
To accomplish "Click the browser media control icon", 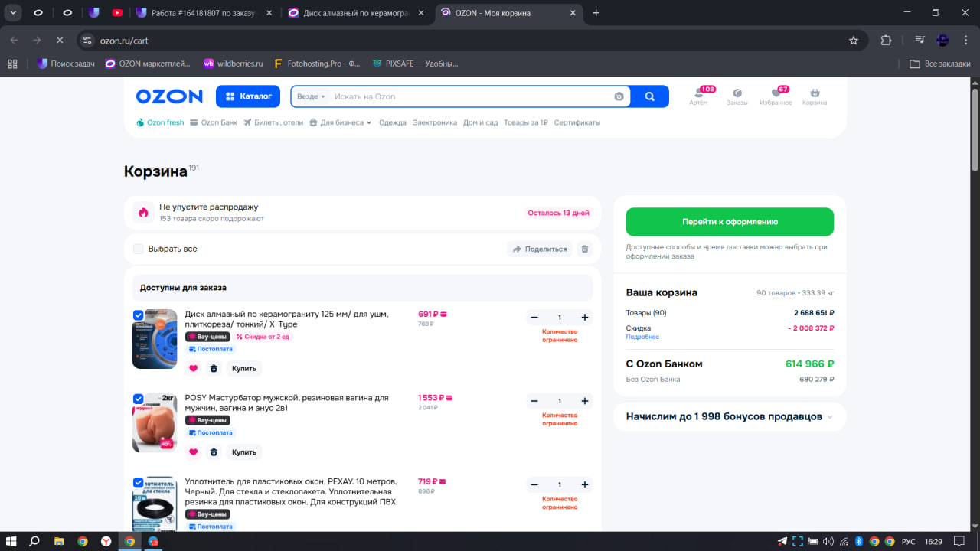I will [x=920, y=40].
